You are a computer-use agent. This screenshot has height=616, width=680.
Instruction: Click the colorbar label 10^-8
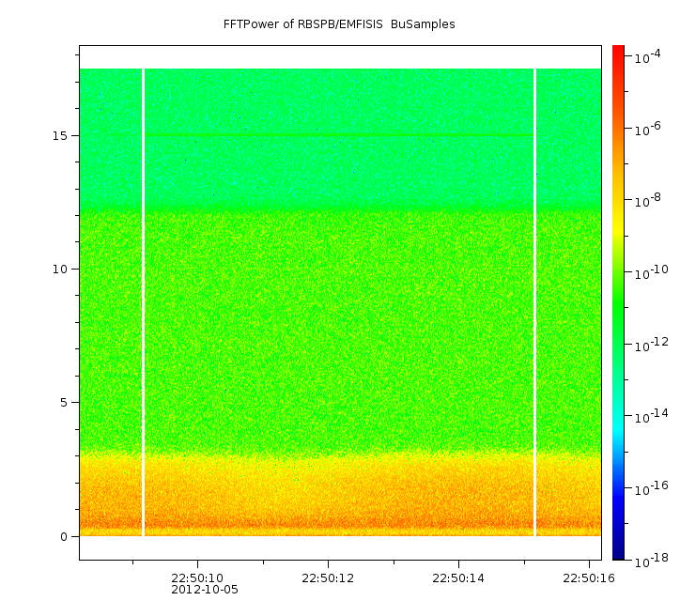tap(648, 200)
